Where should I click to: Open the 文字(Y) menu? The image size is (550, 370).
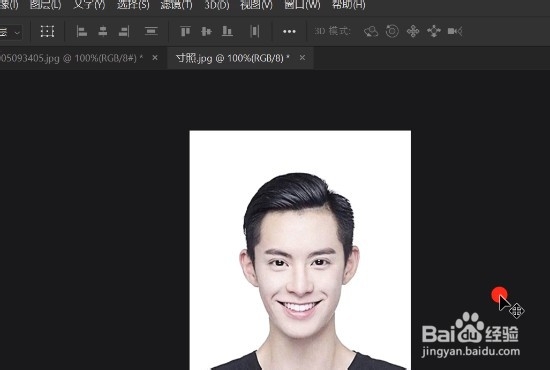(89, 5)
